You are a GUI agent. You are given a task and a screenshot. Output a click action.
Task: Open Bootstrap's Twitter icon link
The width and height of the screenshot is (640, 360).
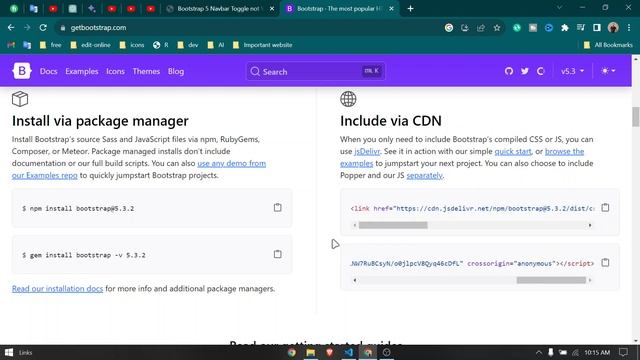[x=524, y=71]
